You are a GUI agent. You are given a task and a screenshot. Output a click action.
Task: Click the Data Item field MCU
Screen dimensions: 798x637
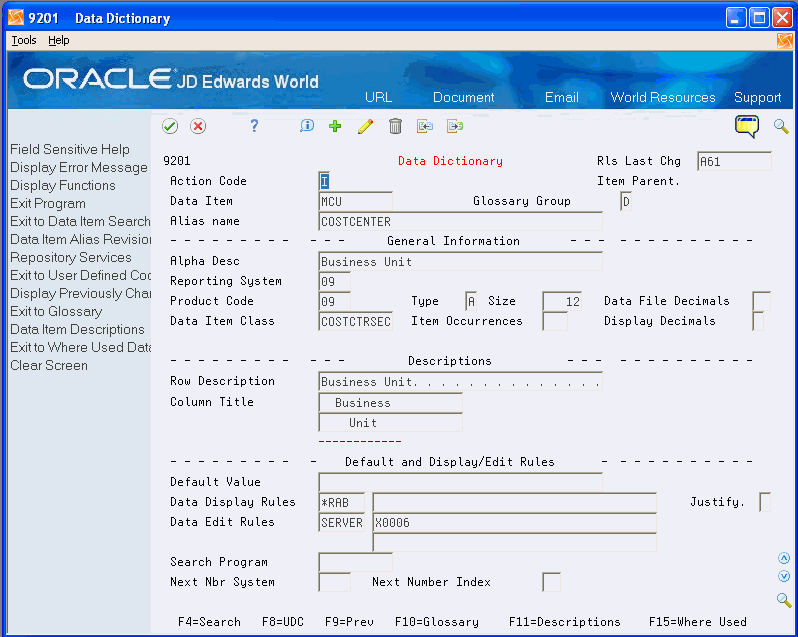[356, 201]
